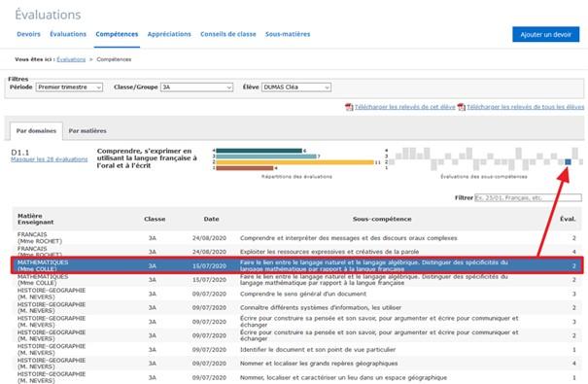
Task: Click the 24/08/2020 date in first FRANCAIS row
Action: pos(209,238)
